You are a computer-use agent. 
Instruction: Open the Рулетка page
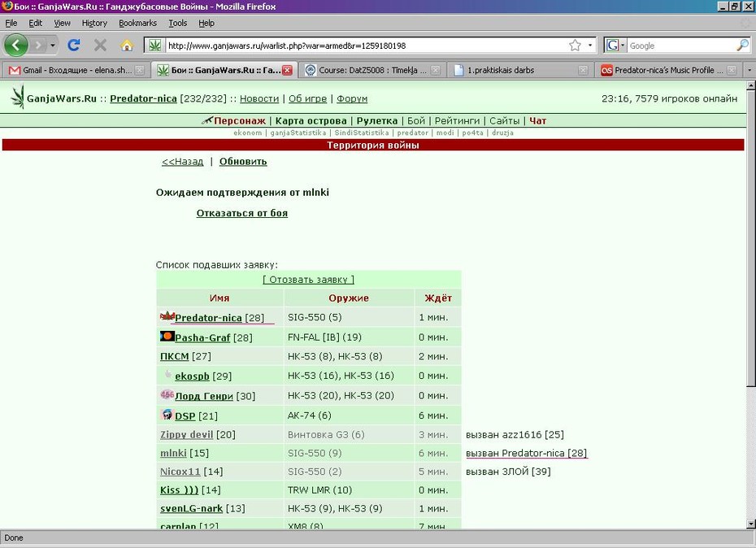[x=377, y=120]
